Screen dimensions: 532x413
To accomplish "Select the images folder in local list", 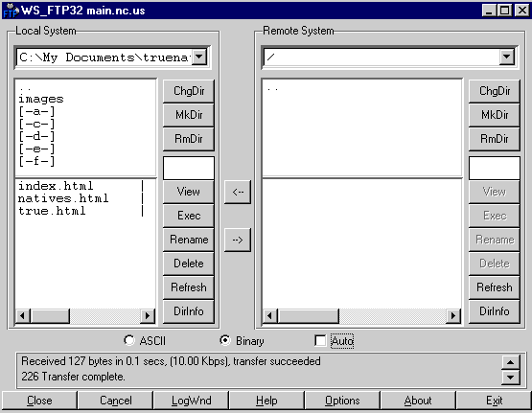I will [x=40, y=99].
